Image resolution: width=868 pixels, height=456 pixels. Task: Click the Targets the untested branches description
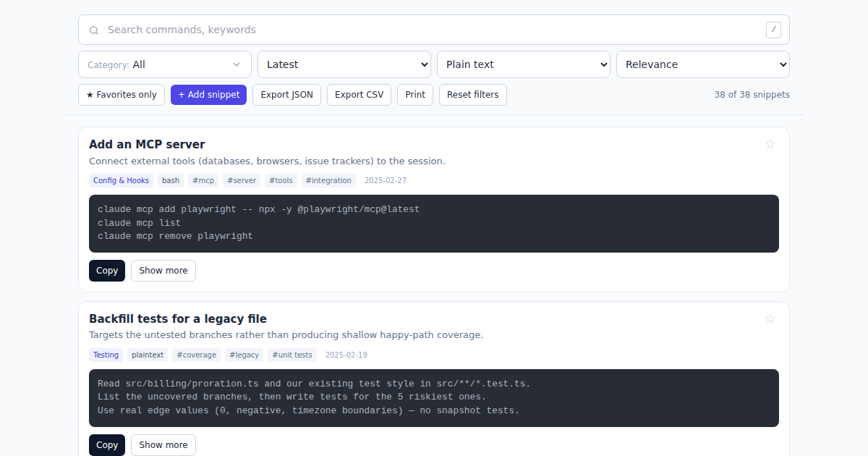[286, 335]
